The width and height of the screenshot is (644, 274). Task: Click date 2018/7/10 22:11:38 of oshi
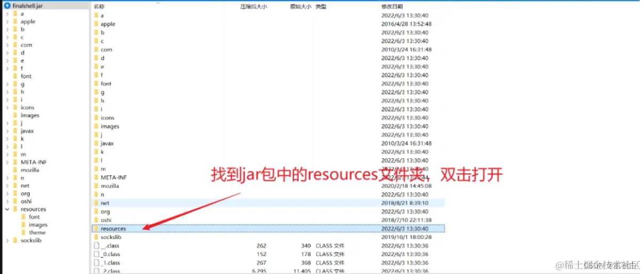click(407, 221)
